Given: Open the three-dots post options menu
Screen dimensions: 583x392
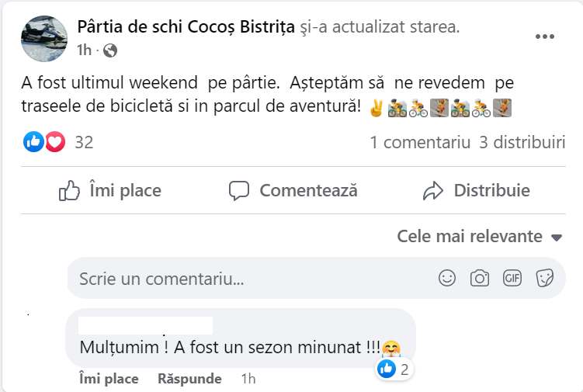Looking at the screenshot, I should point(545,37).
